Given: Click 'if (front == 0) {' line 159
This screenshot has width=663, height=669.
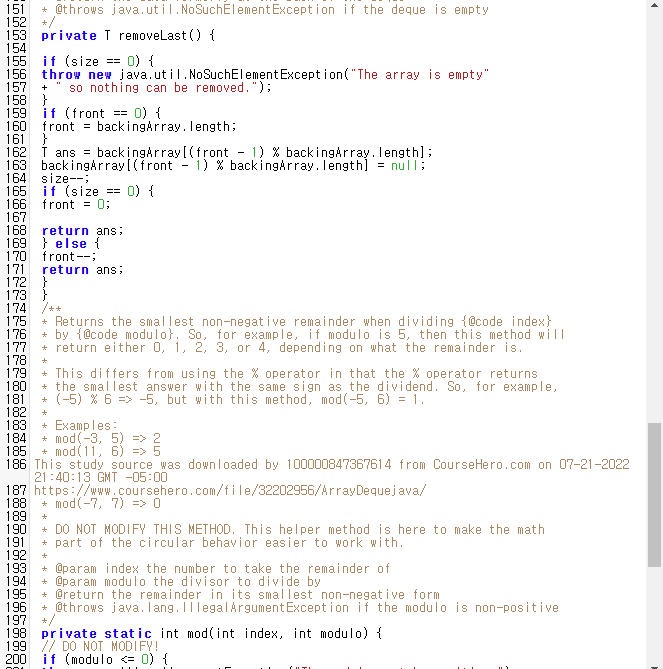Looking at the screenshot, I should pyautogui.click(x=102, y=113).
